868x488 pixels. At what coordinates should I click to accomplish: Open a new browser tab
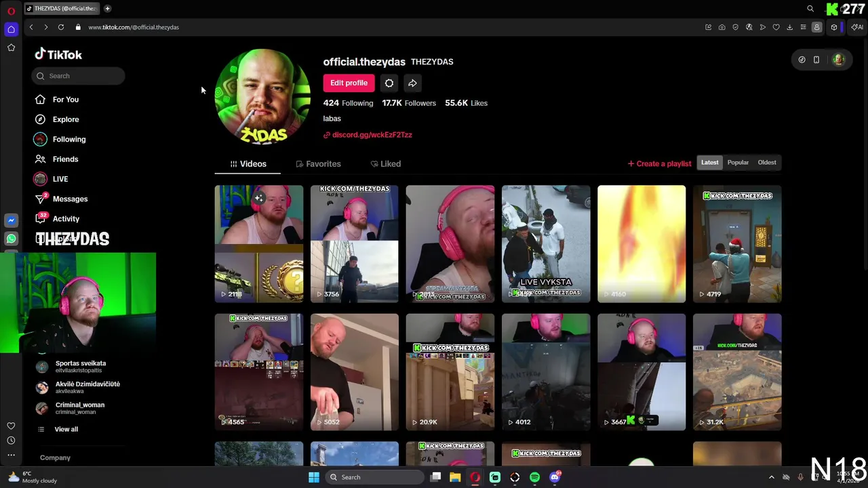(x=107, y=8)
